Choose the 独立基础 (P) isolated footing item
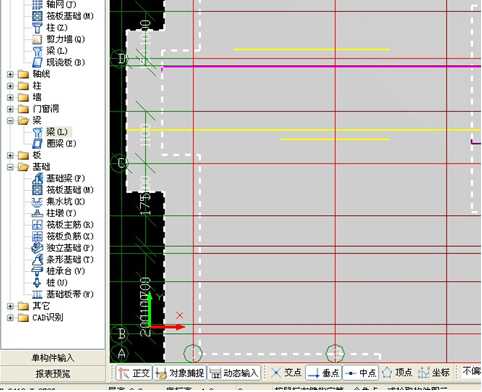The image size is (482, 392). tap(63, 248)
